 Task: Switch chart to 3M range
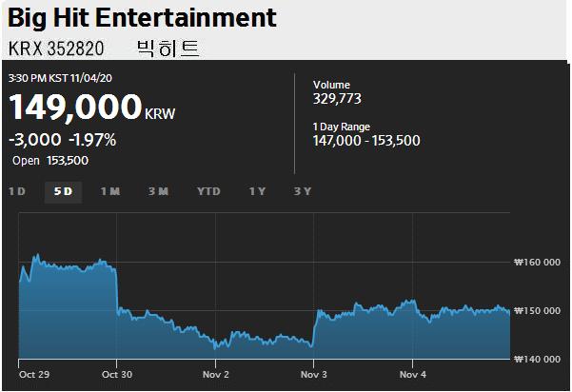pos(158,191)
